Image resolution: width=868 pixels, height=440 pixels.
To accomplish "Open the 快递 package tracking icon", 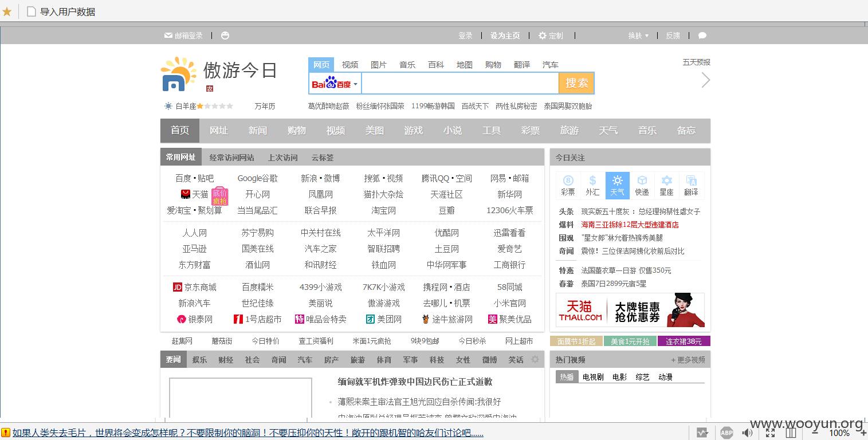I will click(642, 186).
